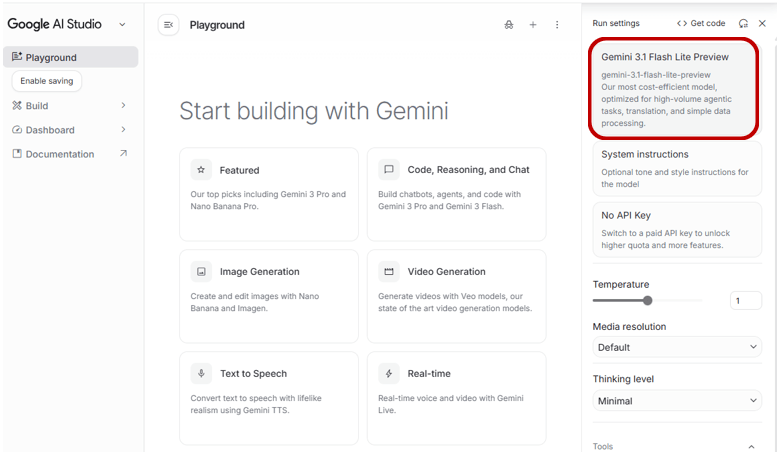Open the Thinking level dropdown
This screenshot has height=456, width=777.
click(677, 401)
